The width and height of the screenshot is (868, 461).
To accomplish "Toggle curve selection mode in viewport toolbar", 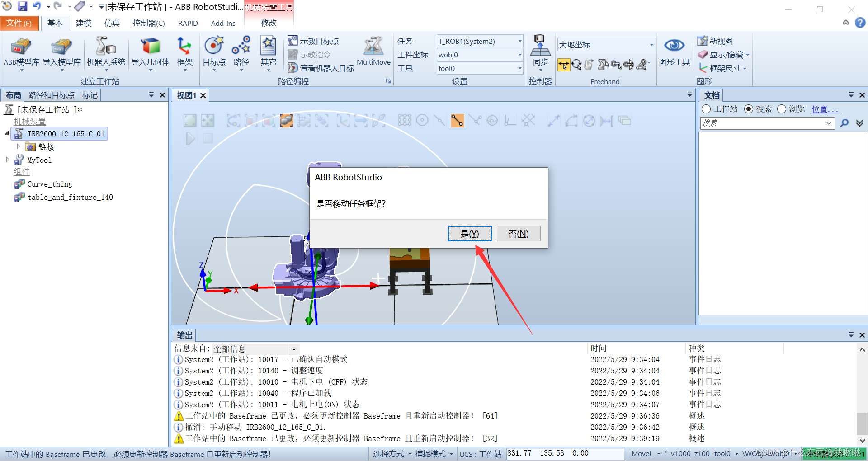I will coord(233,120).
